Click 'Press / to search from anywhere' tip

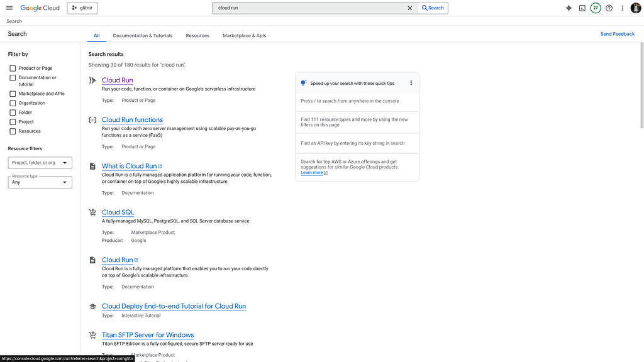350,101
